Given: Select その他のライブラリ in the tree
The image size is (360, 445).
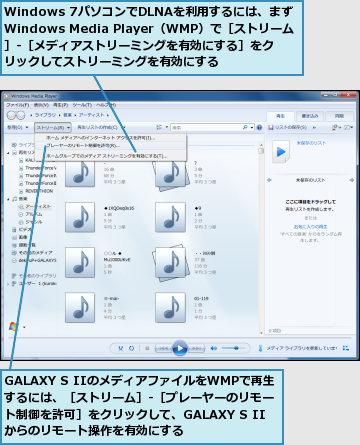Looking at the screenshot, I should [34, 276].
